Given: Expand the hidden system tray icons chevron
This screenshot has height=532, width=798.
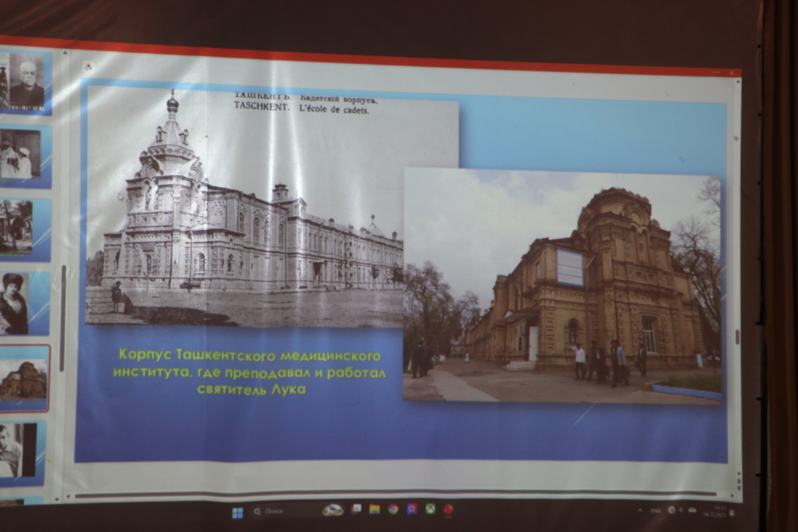Looking at the screenshot, I should click(x=640, y=510).
